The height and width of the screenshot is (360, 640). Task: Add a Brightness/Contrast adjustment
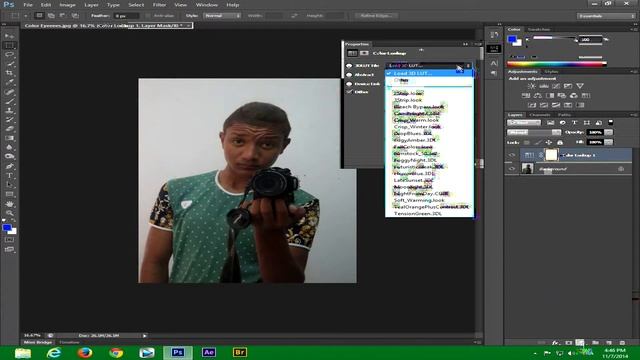point(531,86)
